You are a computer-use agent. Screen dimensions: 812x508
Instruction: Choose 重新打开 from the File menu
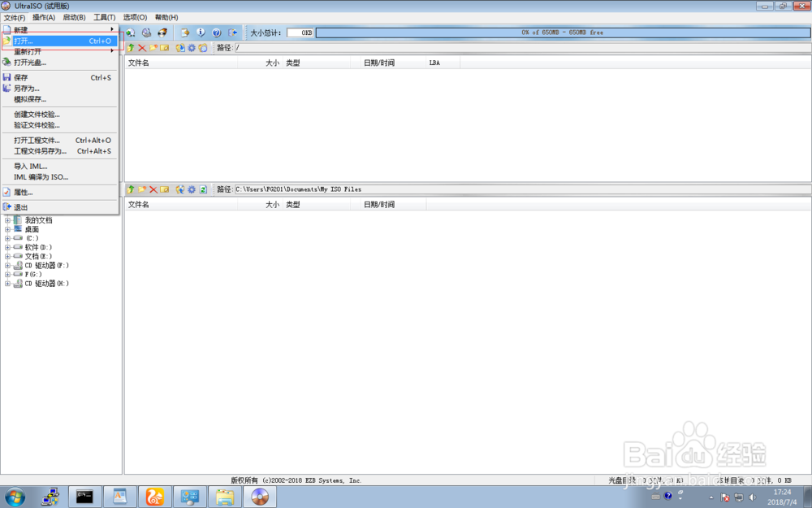coord(59,51)
